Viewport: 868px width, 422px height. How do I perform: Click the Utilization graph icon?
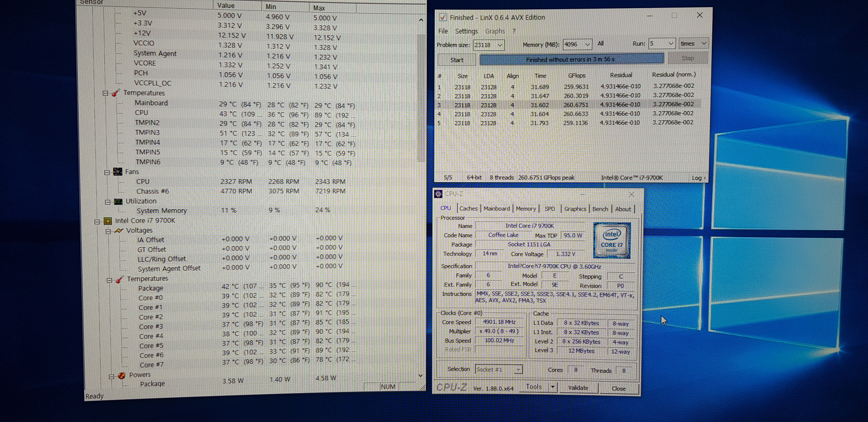(x=118, y=202)
